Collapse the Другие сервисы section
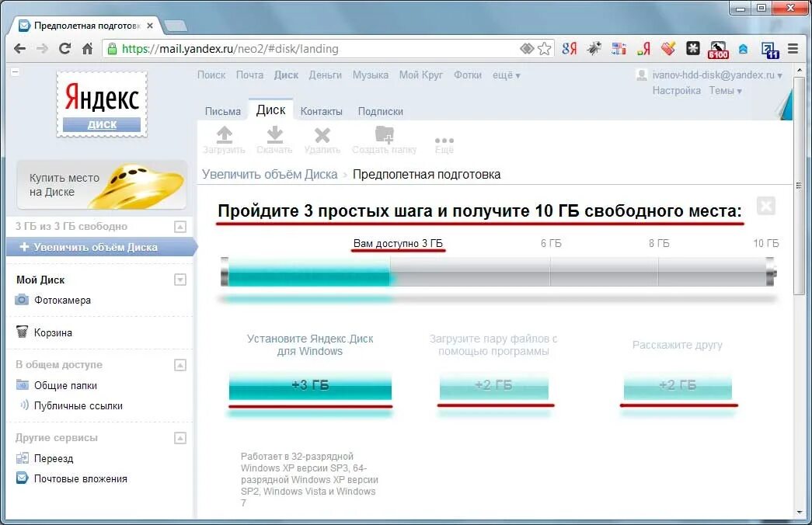The height and width of the screenshot is (525, 812). [x=180, y=438]
